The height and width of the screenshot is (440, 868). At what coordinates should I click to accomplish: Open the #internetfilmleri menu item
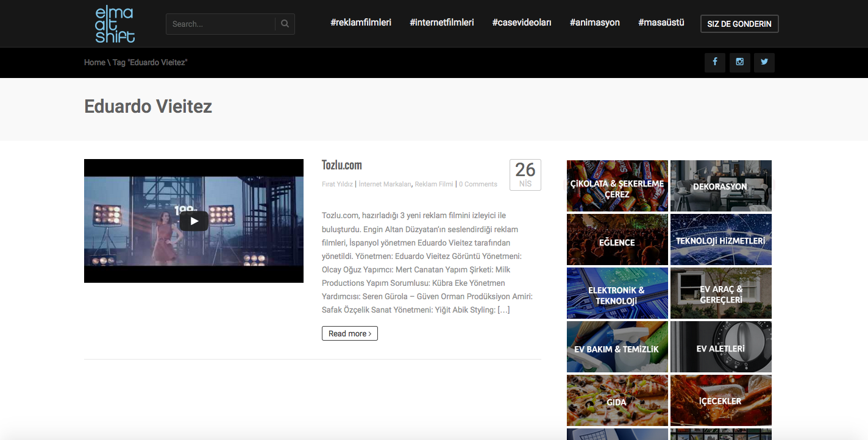click(442, 23)
